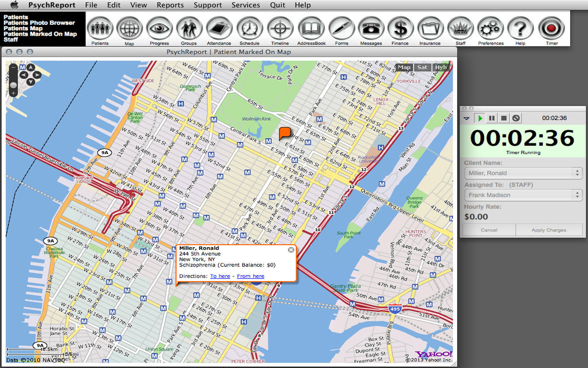The width and height of the screenshot is (588, 368).
Task: Click the $0.00 hourly rate value
Action: [476, 217]
